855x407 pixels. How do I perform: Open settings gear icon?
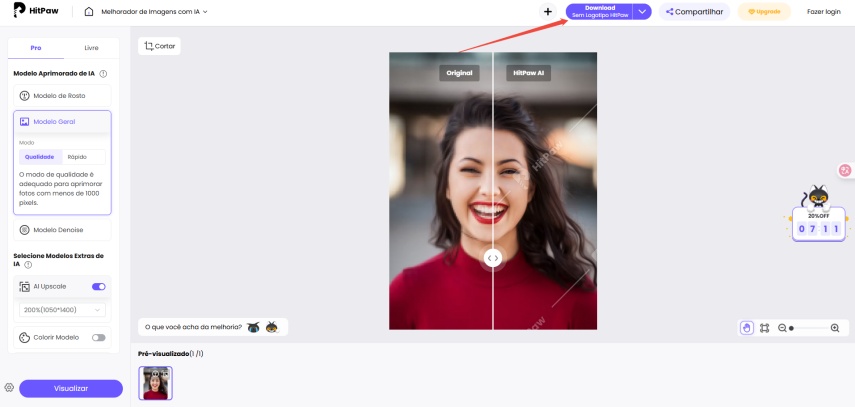coord(9,388)
